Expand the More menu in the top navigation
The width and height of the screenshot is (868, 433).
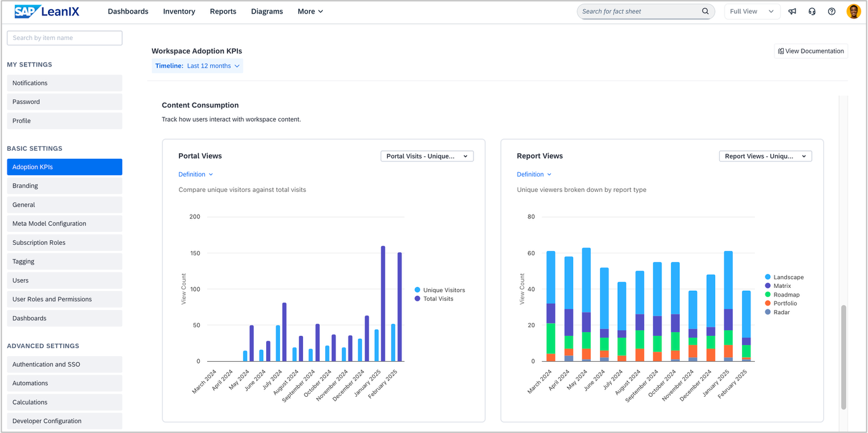point(310,11)
